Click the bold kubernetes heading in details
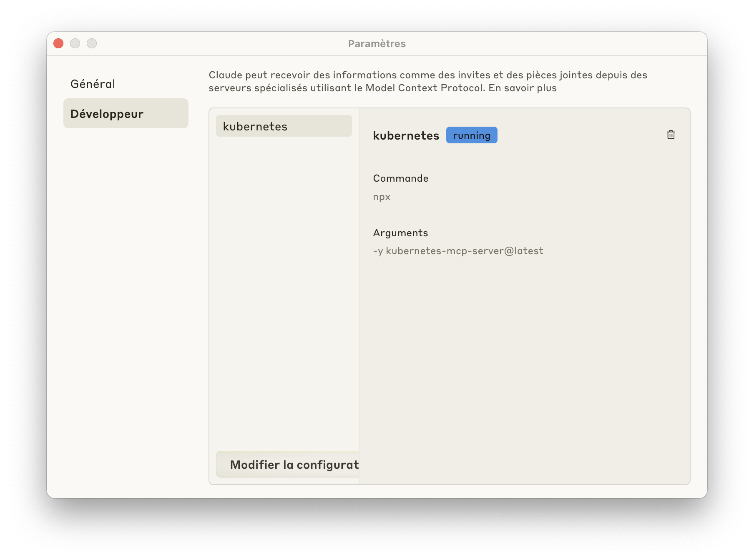The image size is (754, 560). click(406, 136)
